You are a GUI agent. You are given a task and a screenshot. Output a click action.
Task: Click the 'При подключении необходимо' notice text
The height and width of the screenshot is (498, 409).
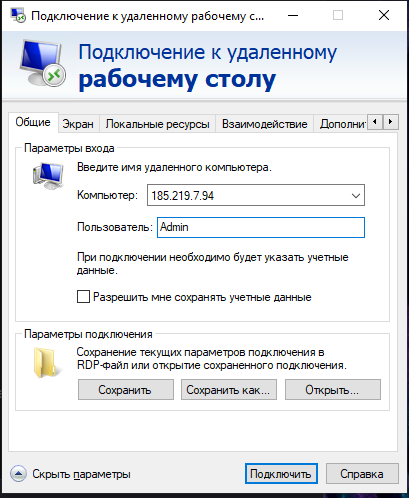213,263
